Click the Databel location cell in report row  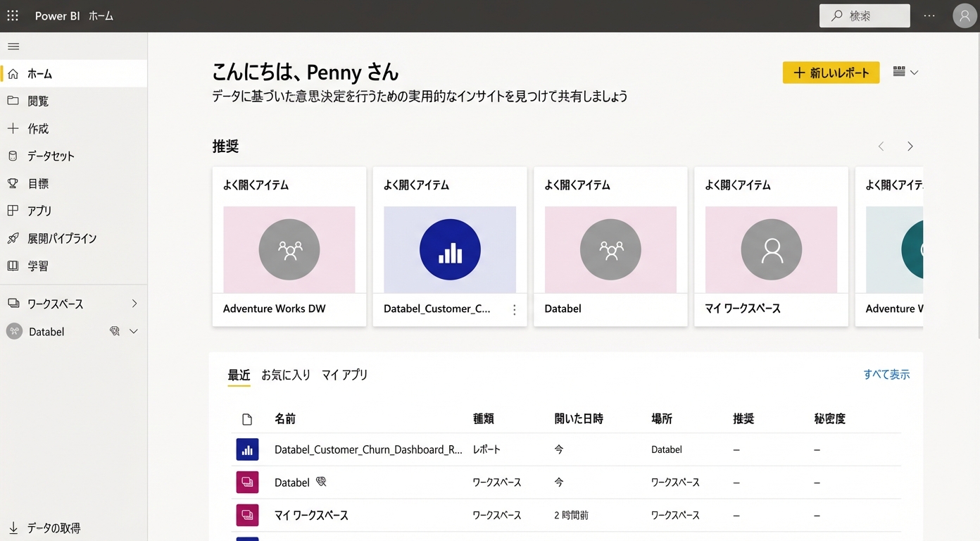(667, 449)
